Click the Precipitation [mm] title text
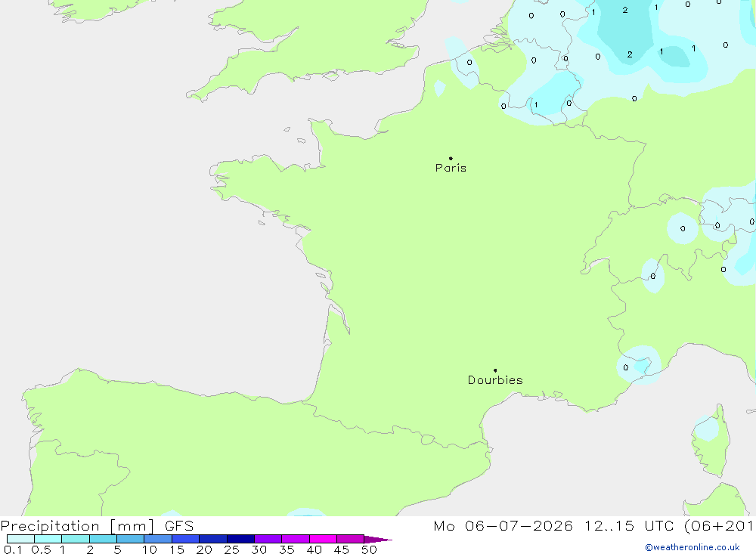Screen dimensions: 756x554 [77, 526]
